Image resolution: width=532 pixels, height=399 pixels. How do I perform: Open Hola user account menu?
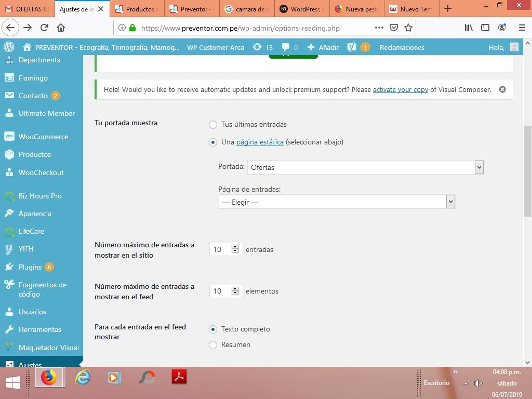pyautogui.click(x=503, y=47)
